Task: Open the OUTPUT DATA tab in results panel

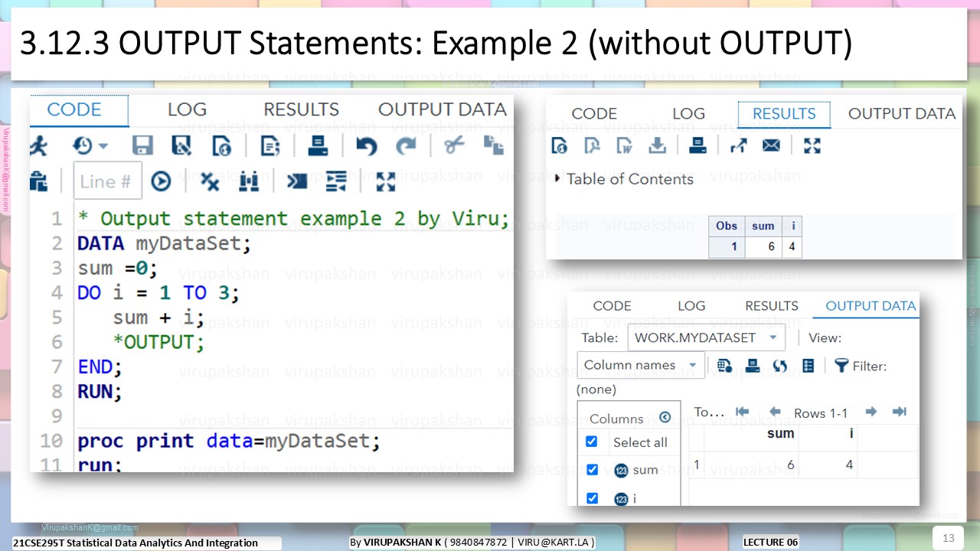Action: point(902,114)
